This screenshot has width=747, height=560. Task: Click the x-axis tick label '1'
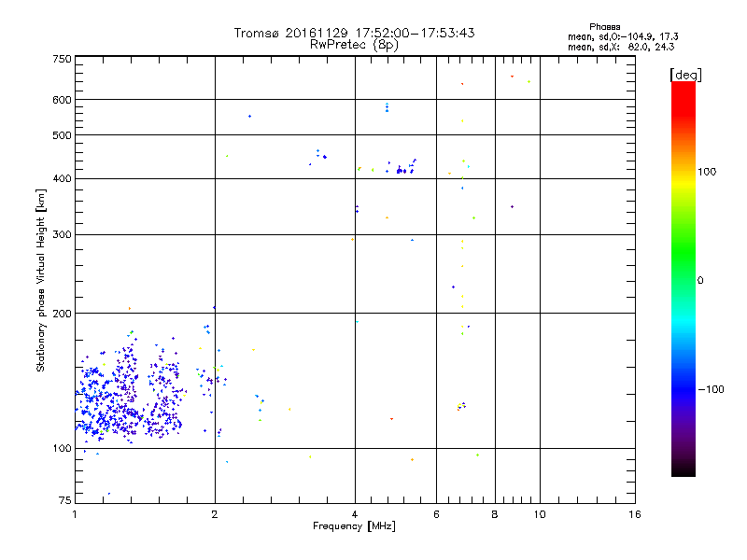[x=75, y=514]
